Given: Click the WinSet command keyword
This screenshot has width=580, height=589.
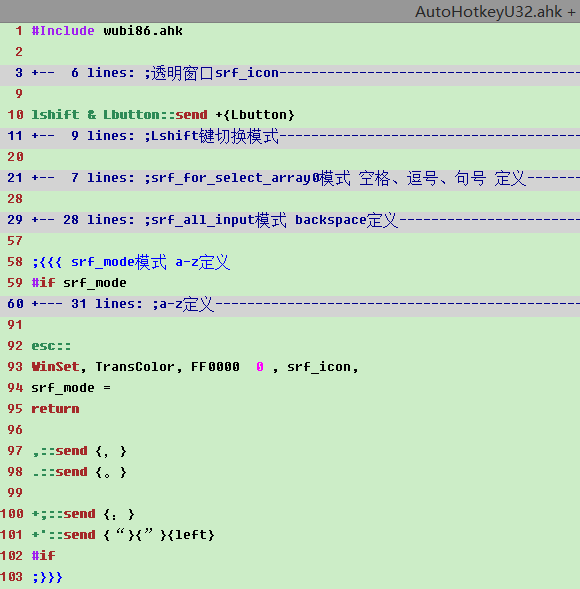Looking at the screenshot, I should (x=55, y=367).
